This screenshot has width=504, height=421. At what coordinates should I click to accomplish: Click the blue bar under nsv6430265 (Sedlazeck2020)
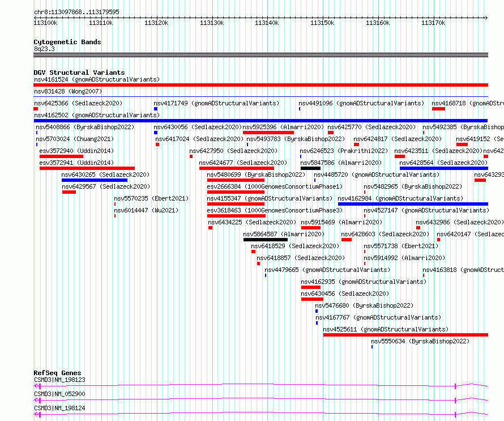coord(95,180)
